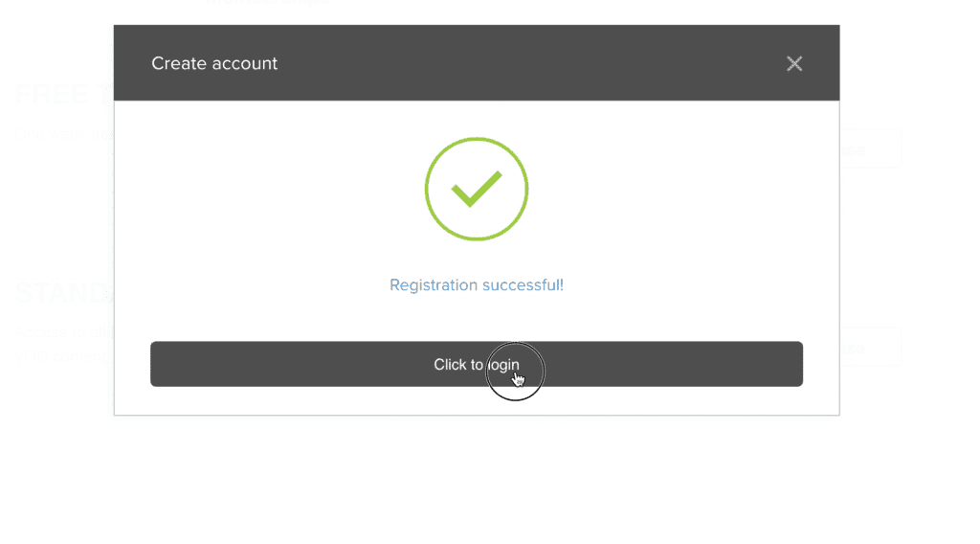Select the Click to login button

(x=477, y=364)
